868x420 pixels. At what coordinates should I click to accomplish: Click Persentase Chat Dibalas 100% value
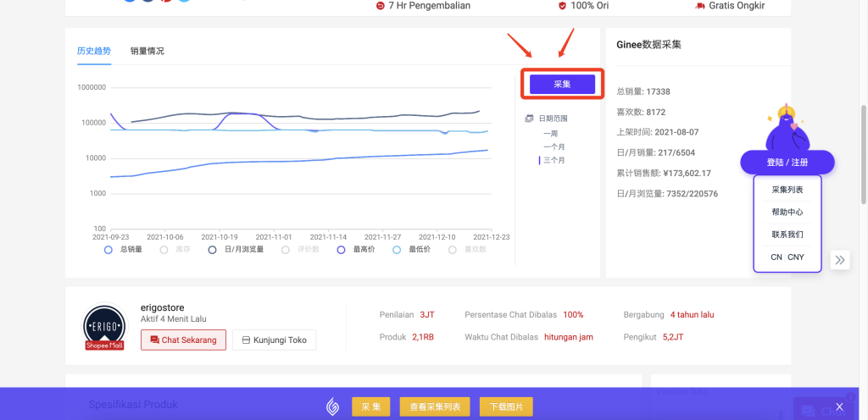point(574,314)
